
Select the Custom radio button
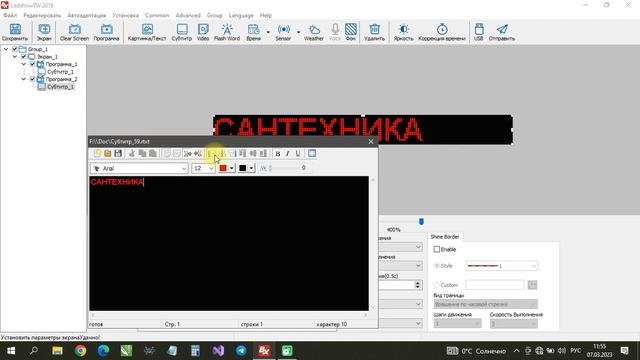tap(436, 284)
